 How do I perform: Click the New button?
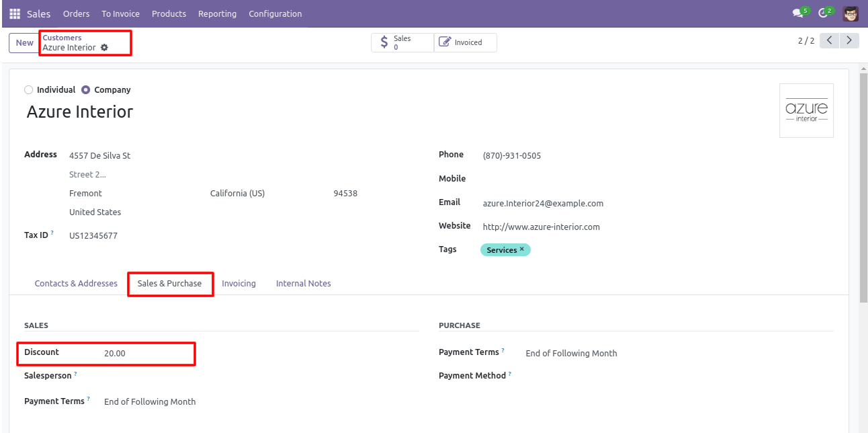pos(24,43)
